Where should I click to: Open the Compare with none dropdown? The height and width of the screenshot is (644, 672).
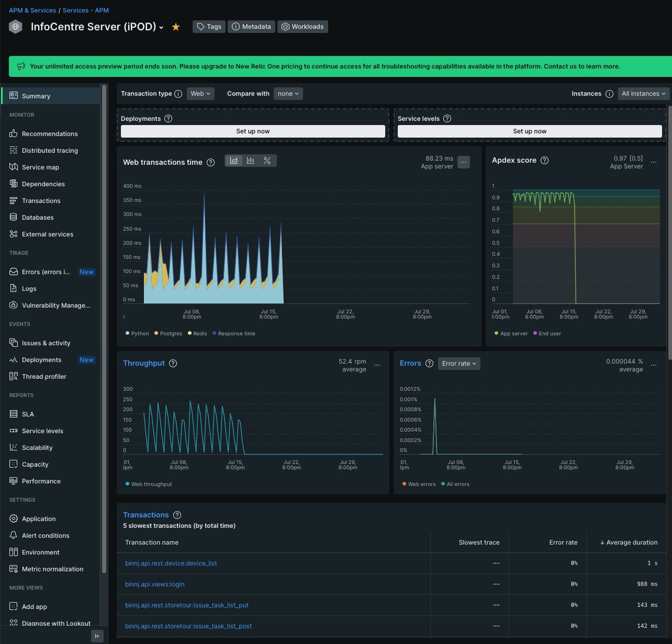[288, 94]
